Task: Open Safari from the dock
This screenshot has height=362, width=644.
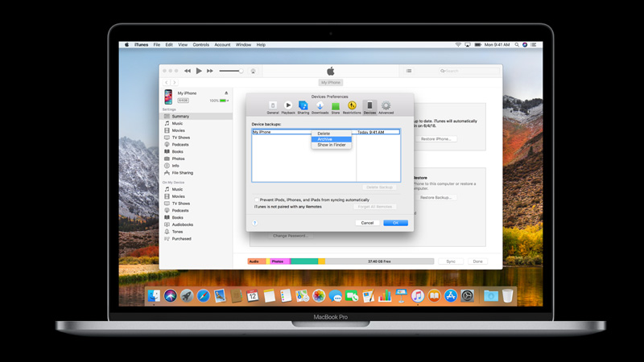Action: pyautogui.click(x=204, y=295)
